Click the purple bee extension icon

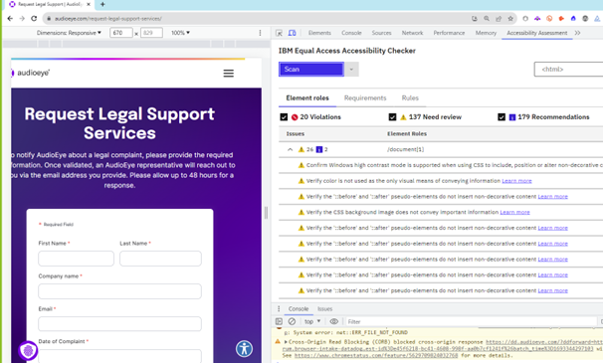[537, 19]
